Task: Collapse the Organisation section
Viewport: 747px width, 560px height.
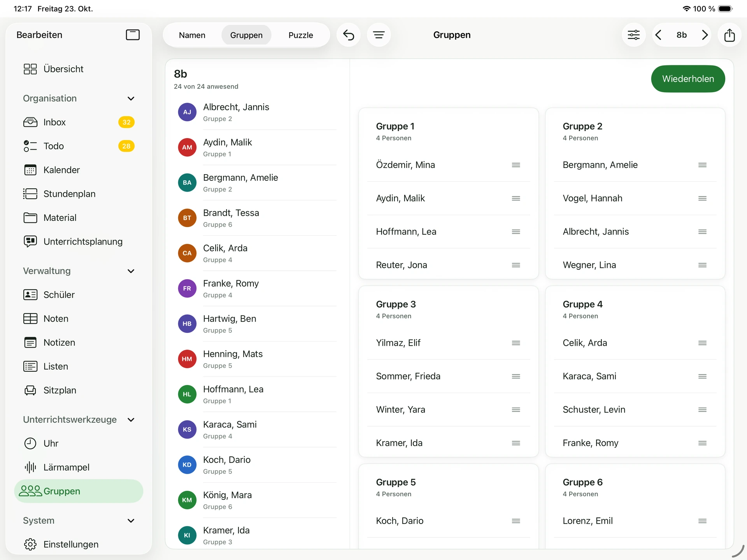Action: 131,98
